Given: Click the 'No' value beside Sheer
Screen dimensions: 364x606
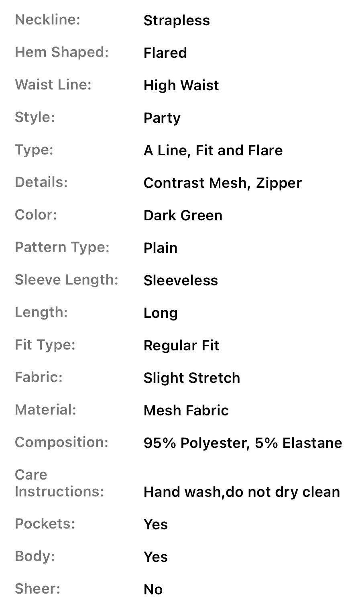Looking at the screenshot, I should (x=153, y=590).
